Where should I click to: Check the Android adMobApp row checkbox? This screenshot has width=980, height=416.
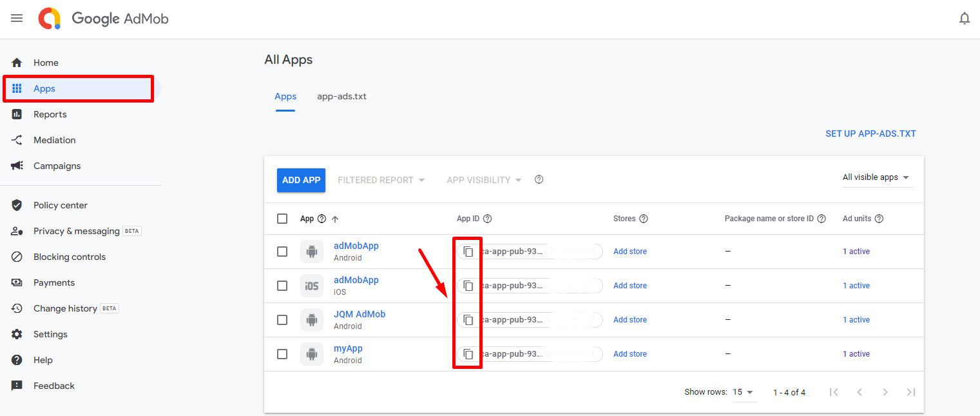282,252
